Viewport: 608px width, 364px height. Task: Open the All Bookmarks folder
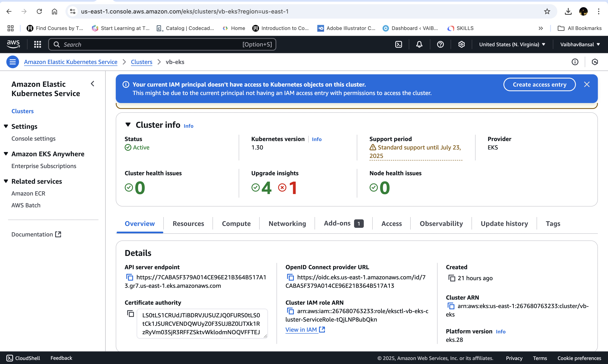pos(579,28)
